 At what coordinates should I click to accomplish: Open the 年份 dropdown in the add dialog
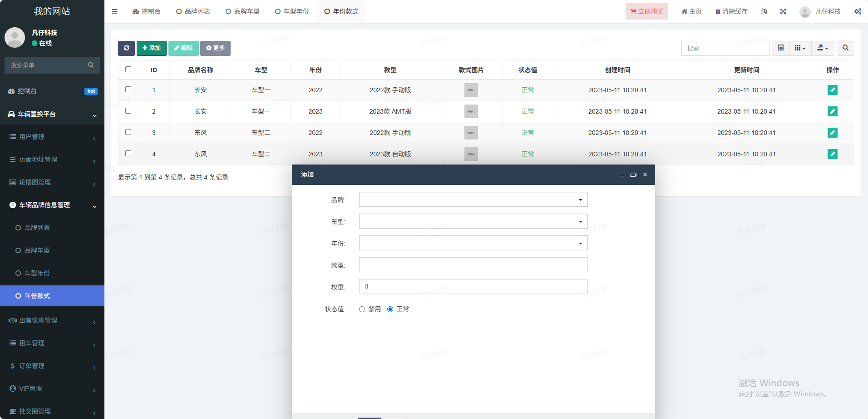coord(473,243)
